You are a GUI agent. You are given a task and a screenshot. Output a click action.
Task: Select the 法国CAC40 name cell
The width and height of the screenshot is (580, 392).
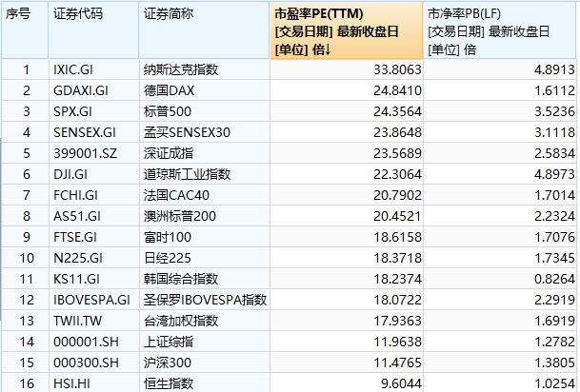point(204,195)
